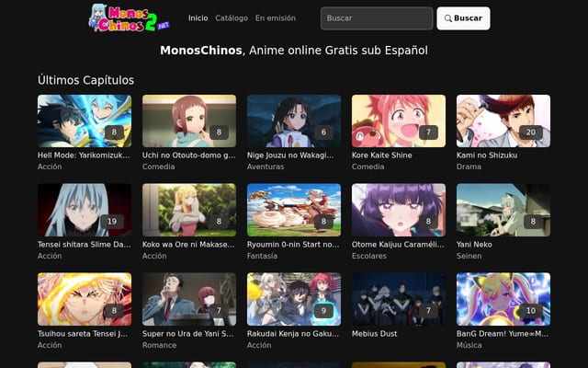
Task: Click the 'Uchi no Otouto-domo g...' title
Action: coord(188,155)
